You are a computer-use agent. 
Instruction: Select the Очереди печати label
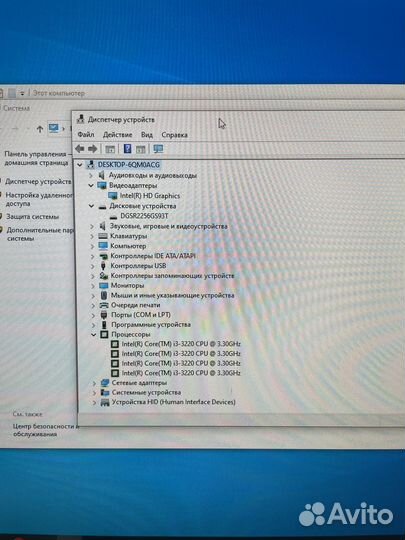tap(135, 305)
